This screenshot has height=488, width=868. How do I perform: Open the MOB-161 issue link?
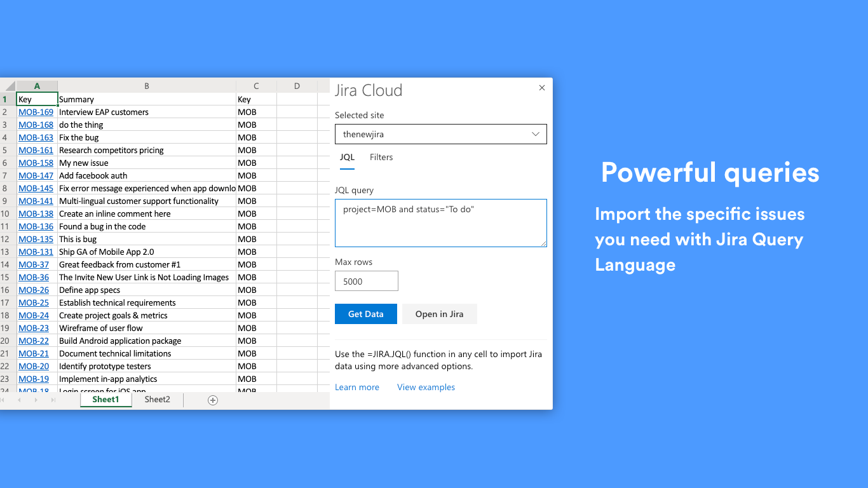pyautogui.click(x=36, y=150)
